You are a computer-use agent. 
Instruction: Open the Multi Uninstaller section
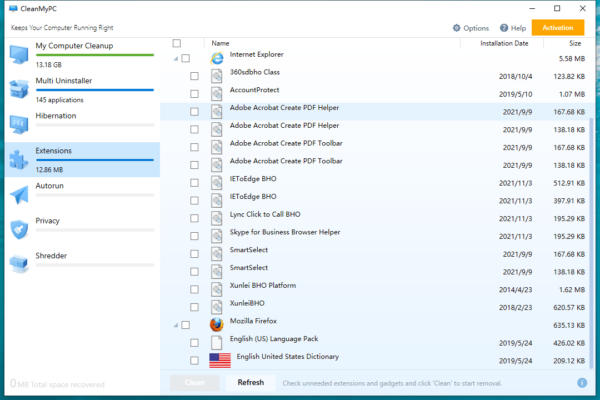(82, 90)
